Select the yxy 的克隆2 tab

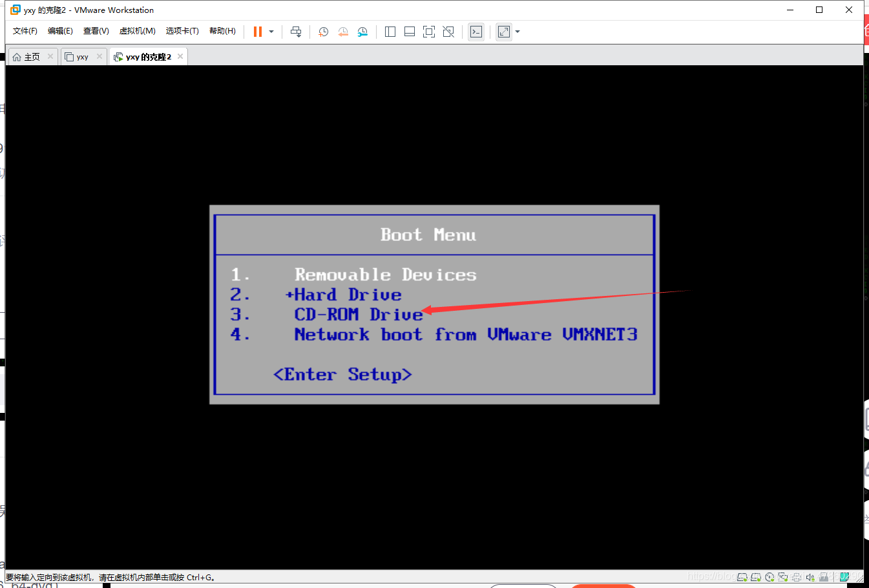coord(149,57)
